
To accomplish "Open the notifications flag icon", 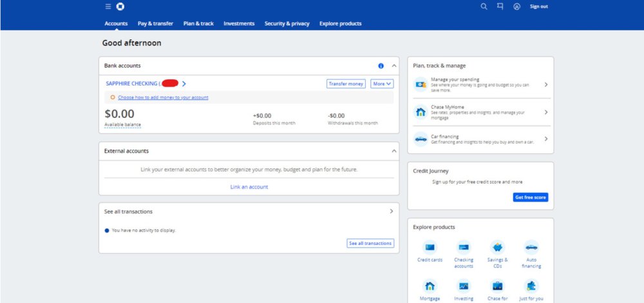I will pyautogui.click(x=500, y=6).
